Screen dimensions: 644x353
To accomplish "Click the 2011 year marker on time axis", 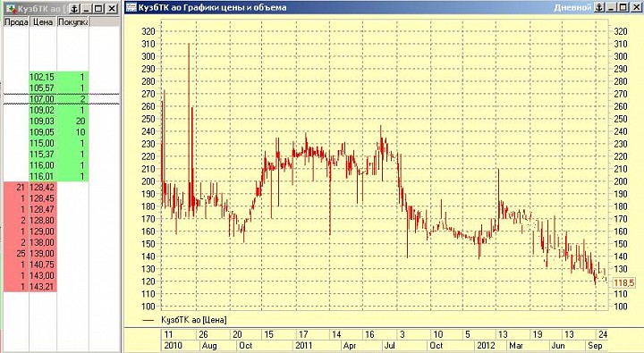I will [x=304, y=345].
